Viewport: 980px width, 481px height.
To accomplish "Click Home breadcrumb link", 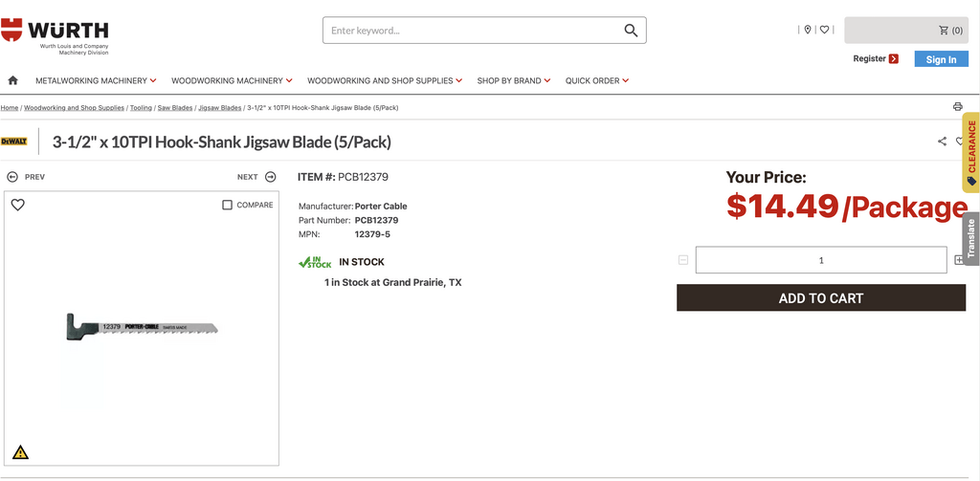I will [10, 107].
